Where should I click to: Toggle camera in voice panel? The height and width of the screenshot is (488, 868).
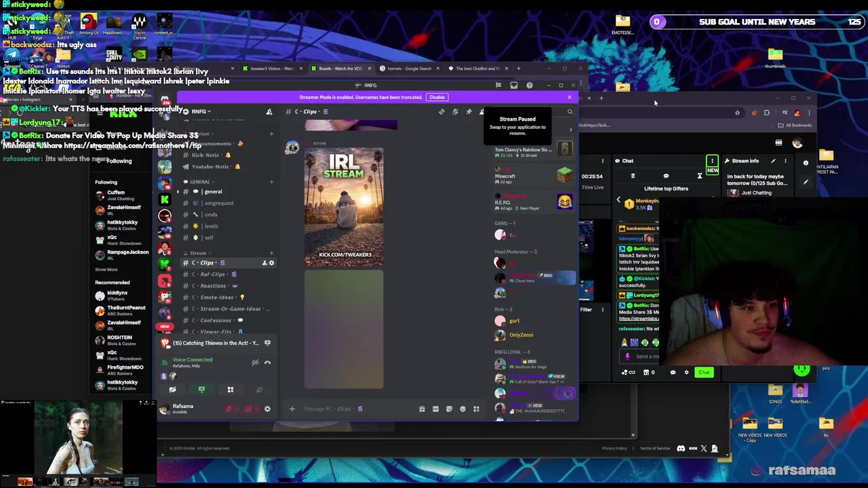[x=172, y=390]
